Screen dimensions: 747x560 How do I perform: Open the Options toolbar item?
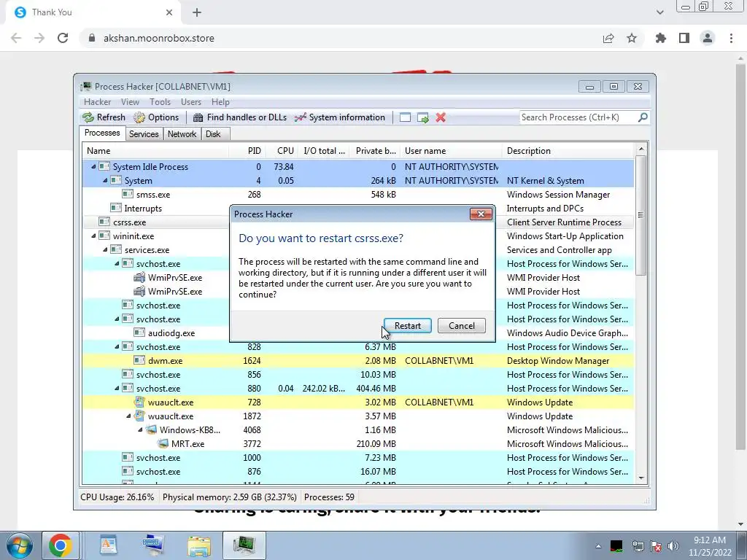(156, 117)
